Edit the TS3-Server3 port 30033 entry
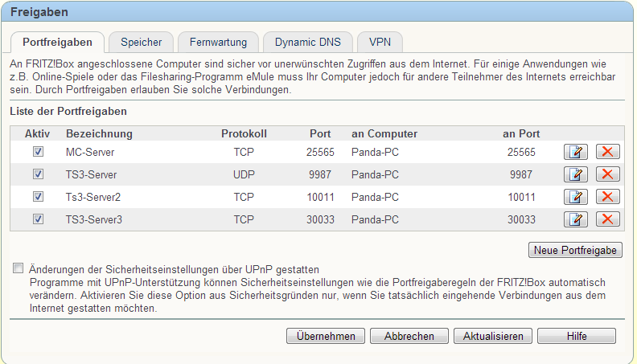This screenshot has width=637, height=364. (x=576, y=219)
